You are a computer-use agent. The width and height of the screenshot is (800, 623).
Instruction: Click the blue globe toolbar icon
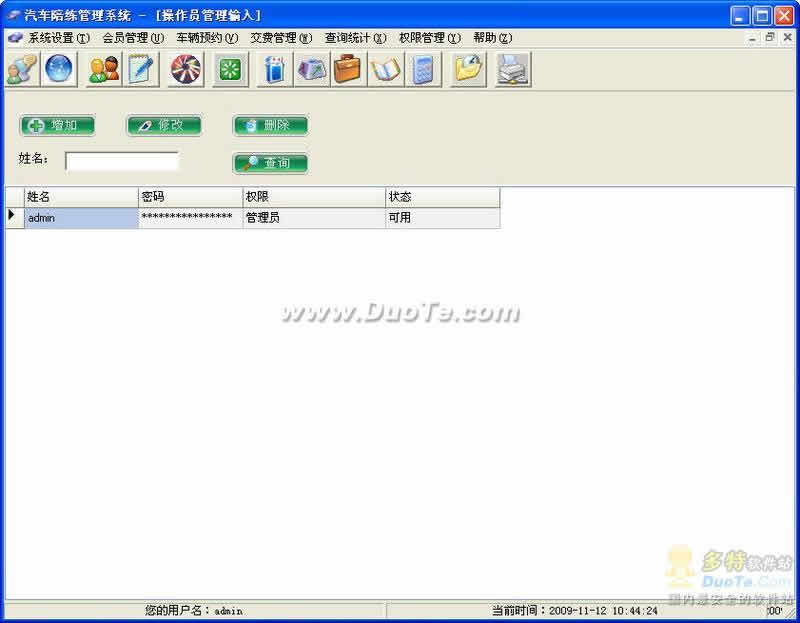(59, 69)
